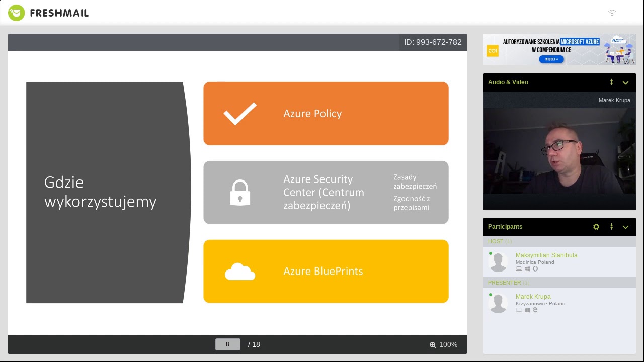Click CO1 logo in the banner
The width and height of the screenshot is (644, 362).
pyautogui.click(x=493, y=51)
